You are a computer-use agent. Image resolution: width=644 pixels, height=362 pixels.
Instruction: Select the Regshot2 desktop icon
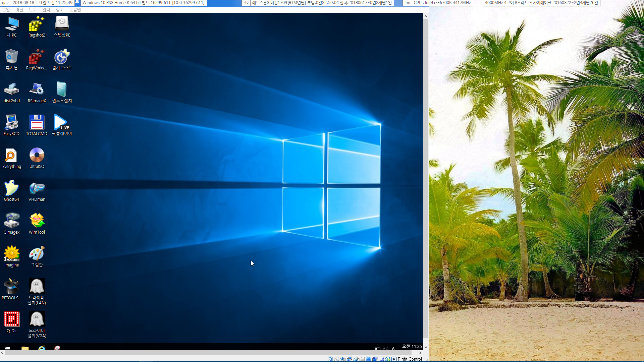pyautogui.click(x=37, y=27)
